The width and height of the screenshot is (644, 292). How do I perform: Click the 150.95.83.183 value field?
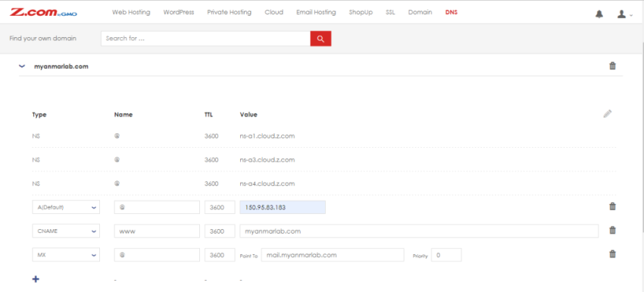283,207
